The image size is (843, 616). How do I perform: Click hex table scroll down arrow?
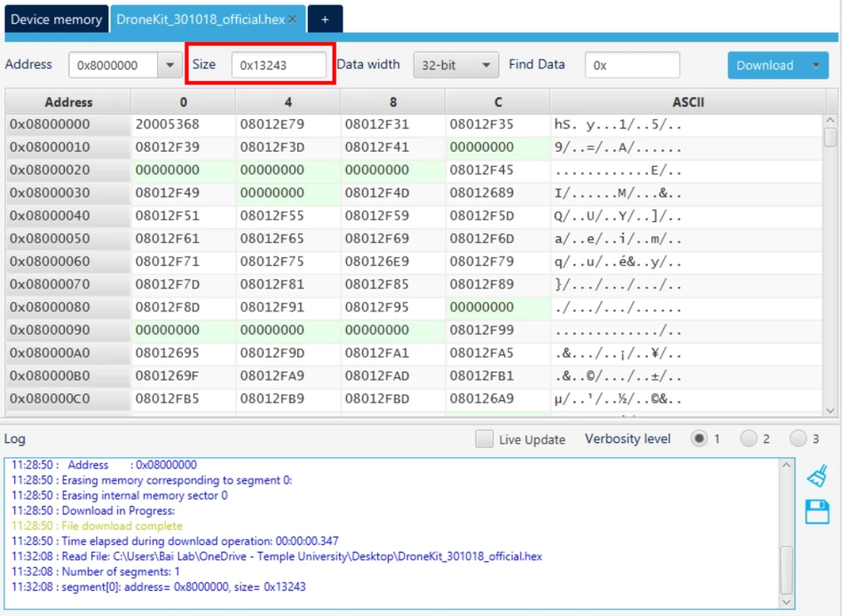830,410
